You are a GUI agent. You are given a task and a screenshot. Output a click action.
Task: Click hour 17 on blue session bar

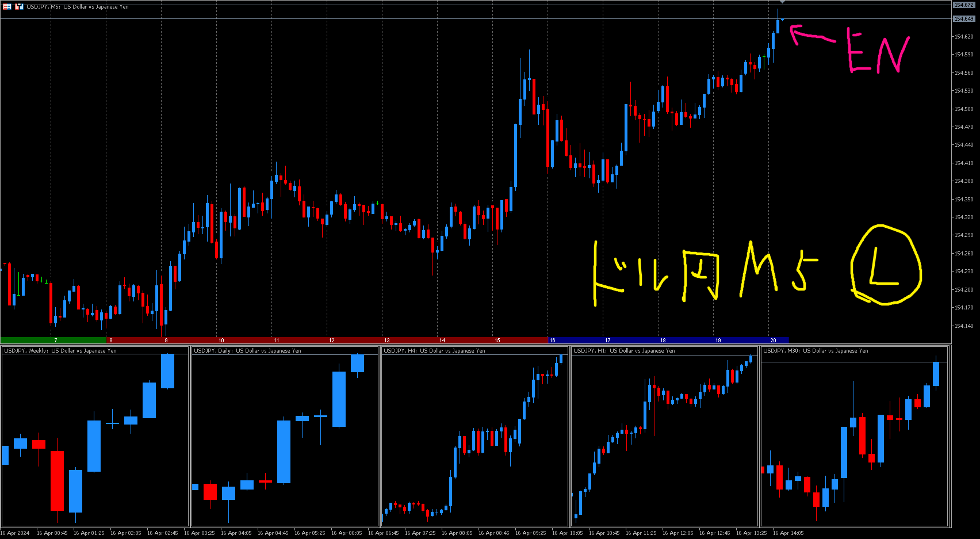click(607, 341)
